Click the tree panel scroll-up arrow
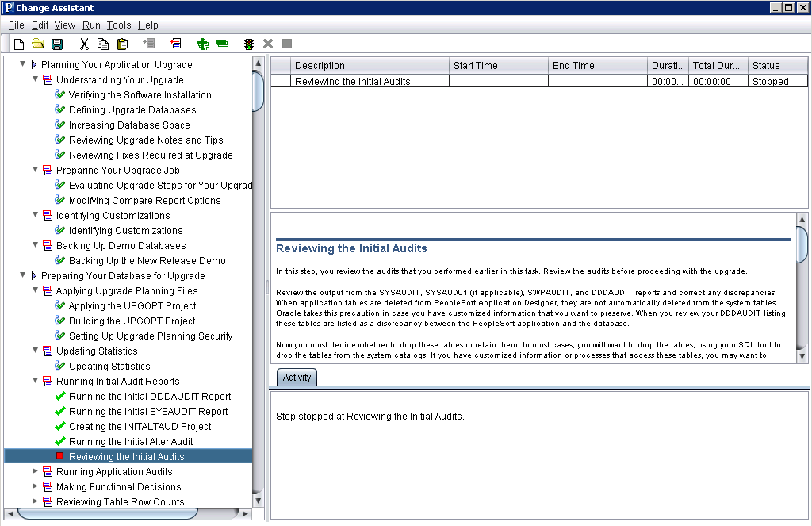 [x=258, y=63]
